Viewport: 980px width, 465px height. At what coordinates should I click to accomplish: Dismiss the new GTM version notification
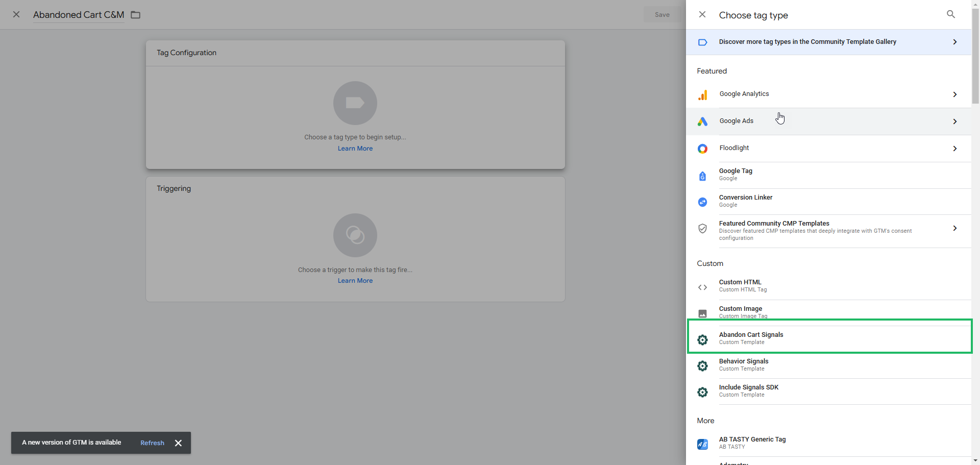click(178, 443)
